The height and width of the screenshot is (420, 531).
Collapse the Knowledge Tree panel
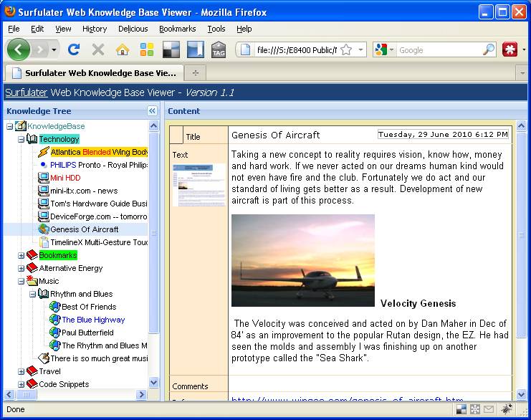153,111
